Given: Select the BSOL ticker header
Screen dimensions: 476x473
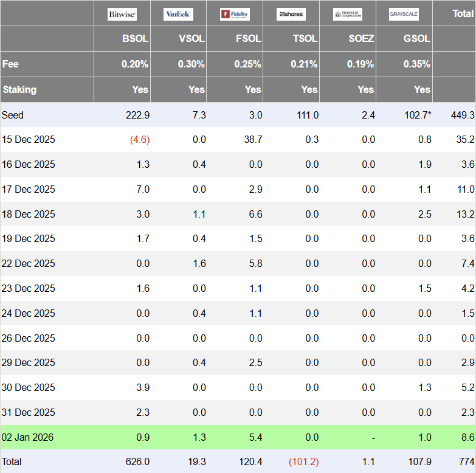Looking at the screenshot, I should (135, 38).
